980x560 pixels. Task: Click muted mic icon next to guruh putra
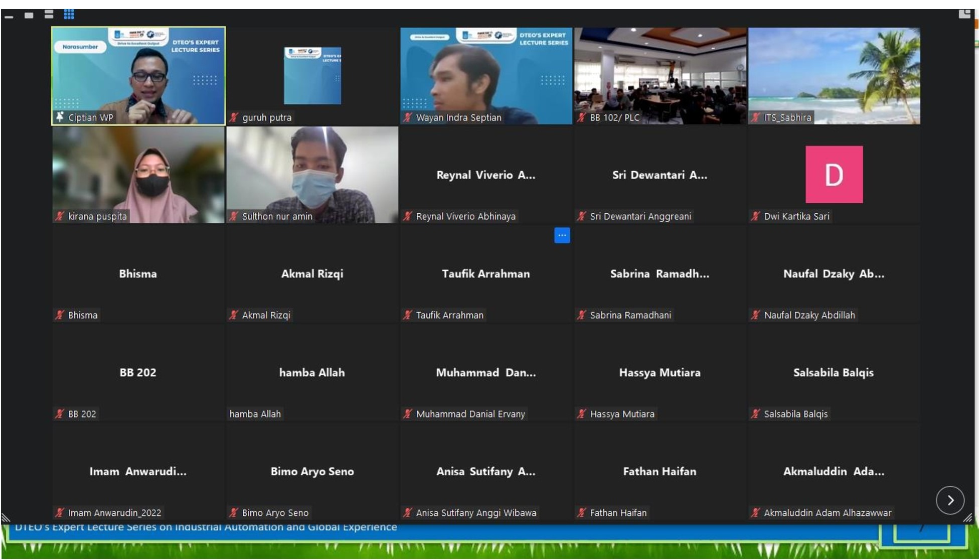click(x=234, y=117)
